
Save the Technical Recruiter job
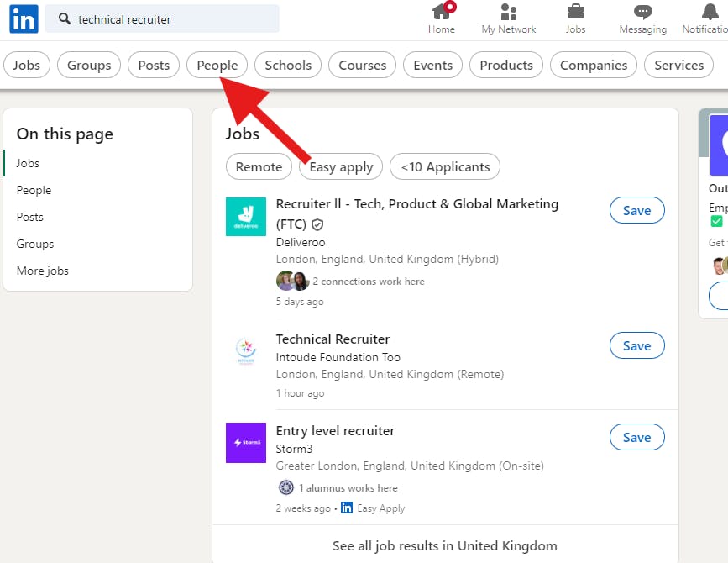pos(637,345)
